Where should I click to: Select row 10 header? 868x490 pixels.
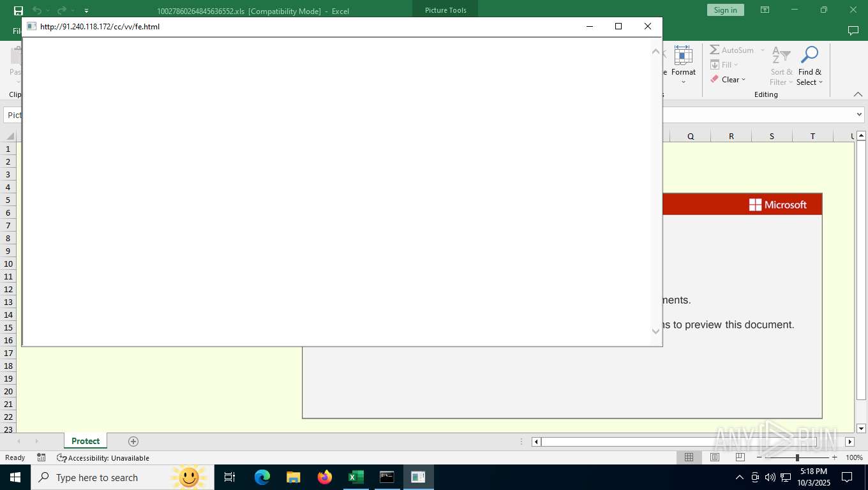click(8, 264)
